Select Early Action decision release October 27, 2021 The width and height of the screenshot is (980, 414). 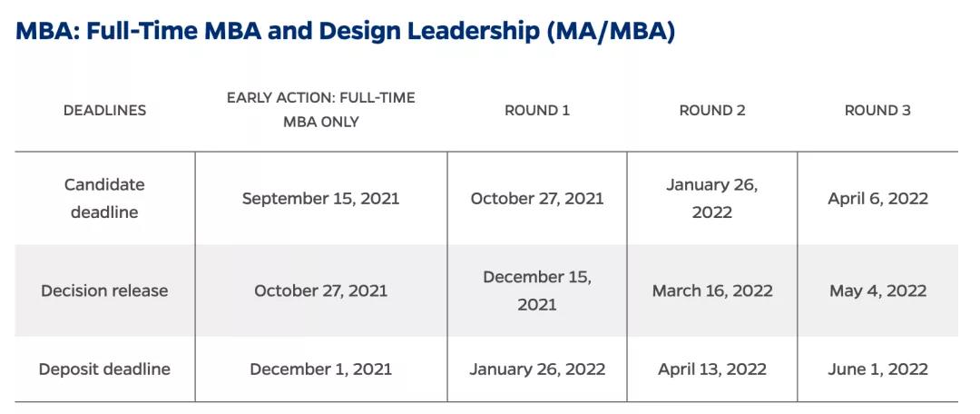tap(320, 291)
